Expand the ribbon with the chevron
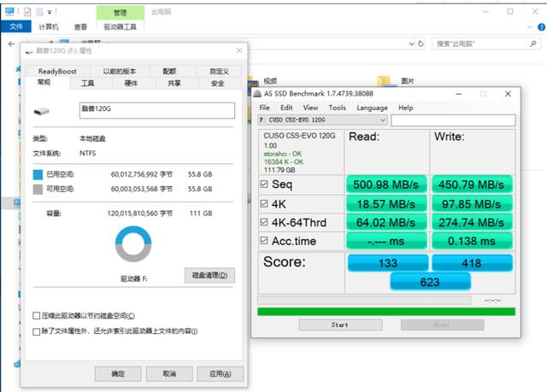Viewport: 547px width, 392px height. coord(530,26)
